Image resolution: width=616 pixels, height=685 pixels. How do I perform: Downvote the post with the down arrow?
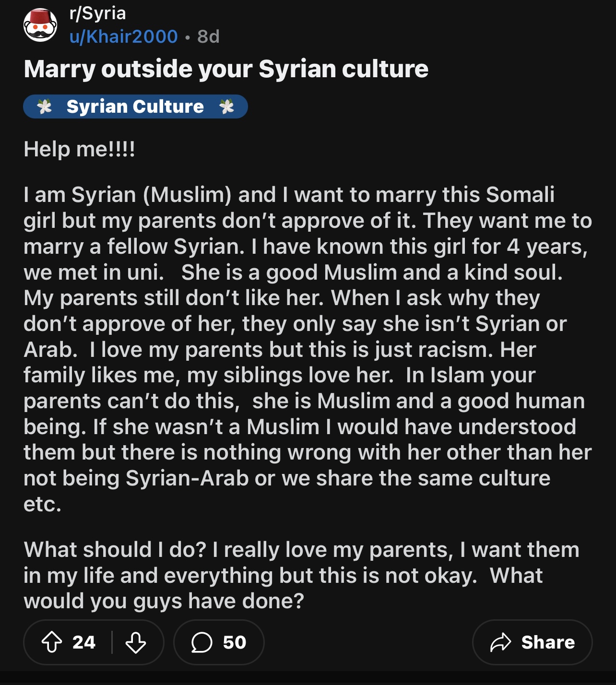(136, 642)
